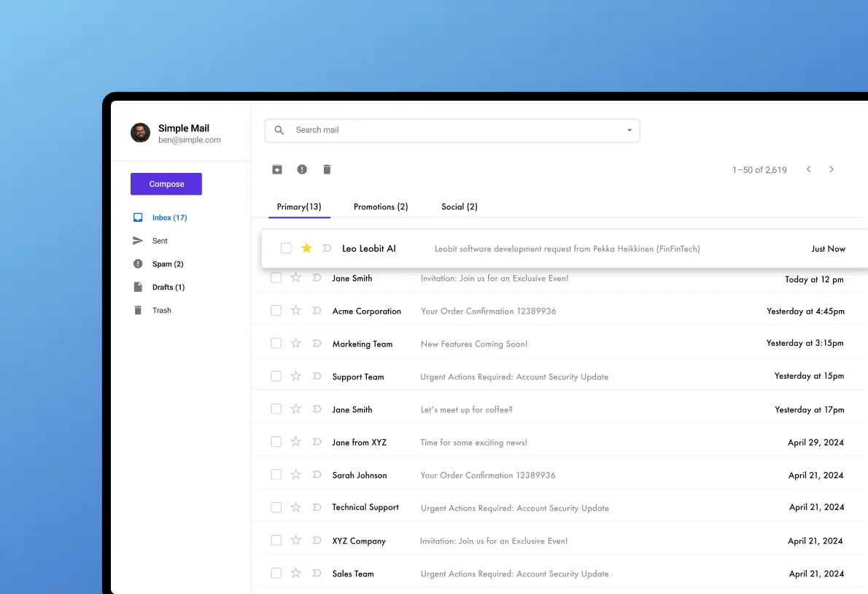Switch to the Promotions tab

point(381,207)
